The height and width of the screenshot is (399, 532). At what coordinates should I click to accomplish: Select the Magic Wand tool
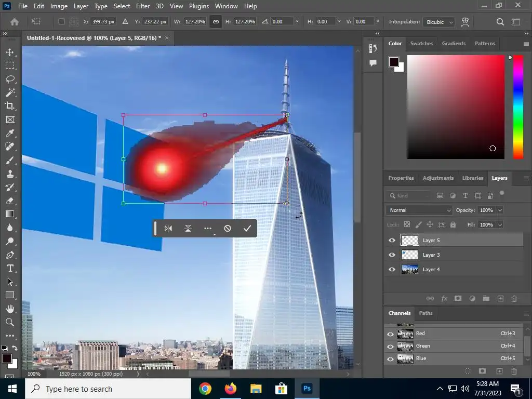pos(10,92)
